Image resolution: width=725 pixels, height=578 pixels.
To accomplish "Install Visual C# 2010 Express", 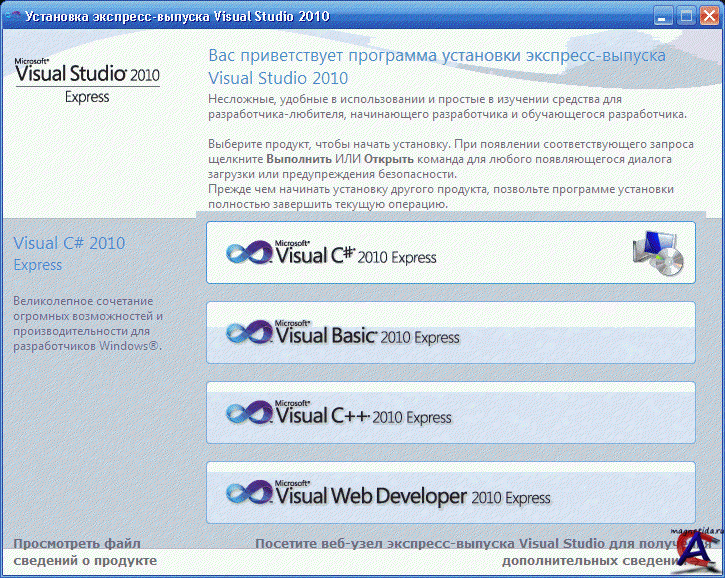I will pyautogui.click(x=450, y=252).
